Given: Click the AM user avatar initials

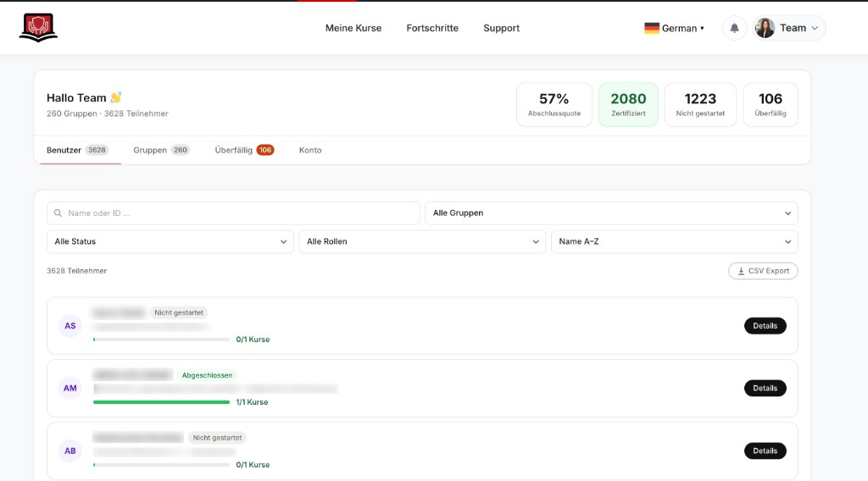Looking at the screenshot, I should 70,388.
